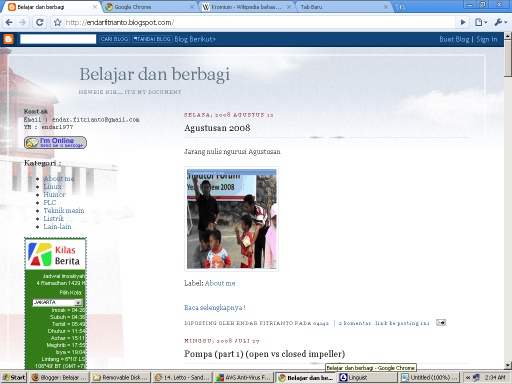Viewport: 512px width, 384px height.
Task: Click the Buat Blog link
Action: click(x=454, y=39)
